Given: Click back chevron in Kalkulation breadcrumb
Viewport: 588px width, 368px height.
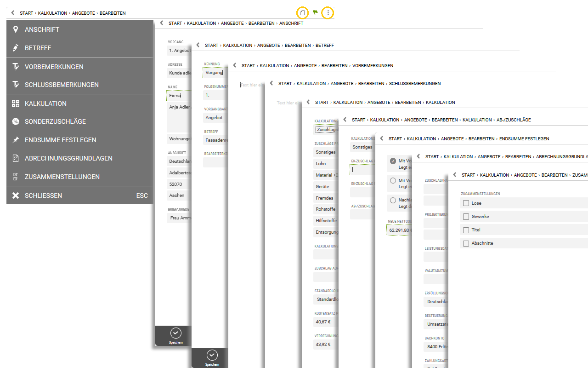Looking at the screenshot, I should [308, 102].
